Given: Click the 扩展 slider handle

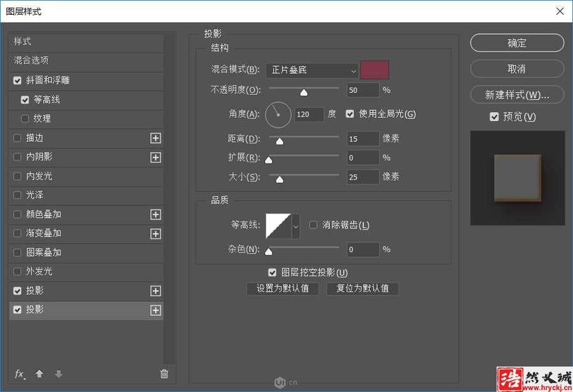Looking at the screenshot, I should tap(269, 160).
